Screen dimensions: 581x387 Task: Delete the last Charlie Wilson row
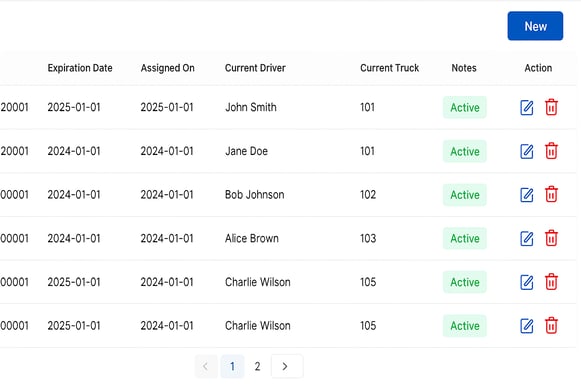coord(551,325)
